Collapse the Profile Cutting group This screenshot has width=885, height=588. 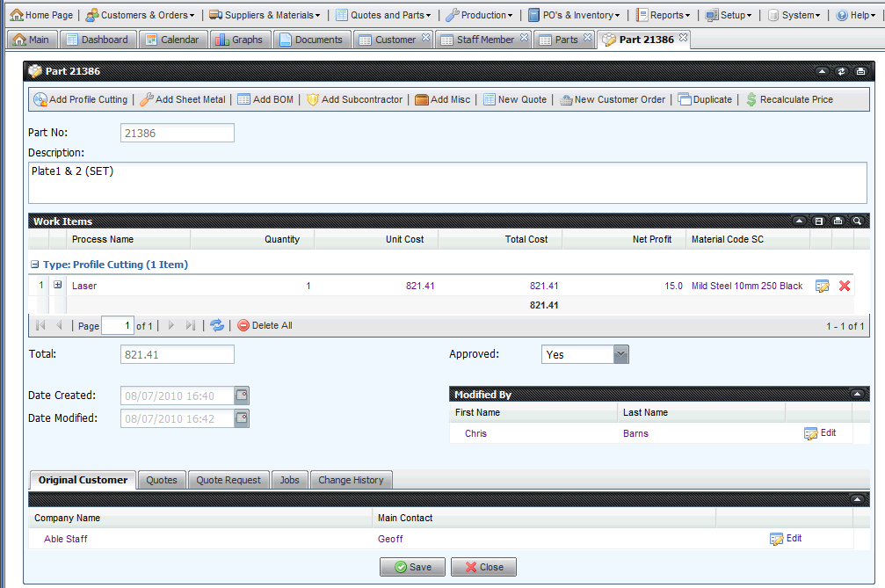pyautogui.click(x=35, y=265)
